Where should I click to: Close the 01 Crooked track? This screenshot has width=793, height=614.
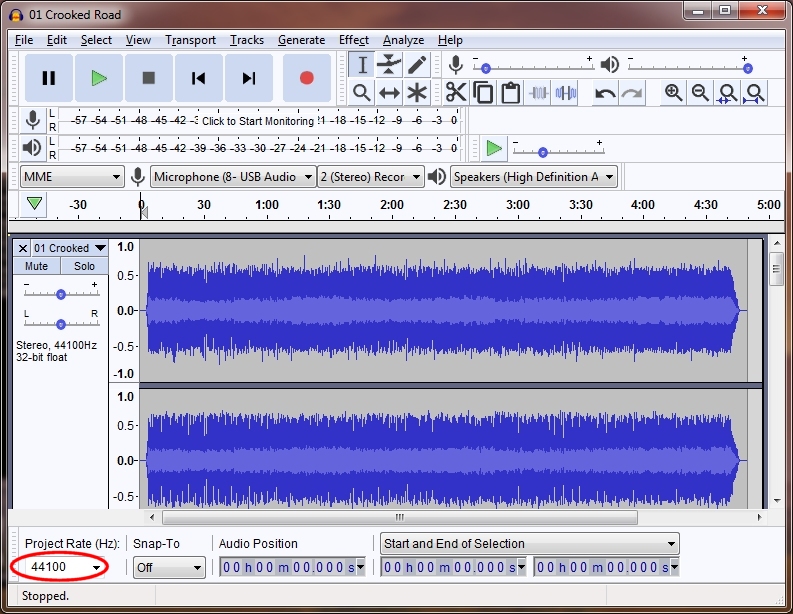(x=22, y=248)
